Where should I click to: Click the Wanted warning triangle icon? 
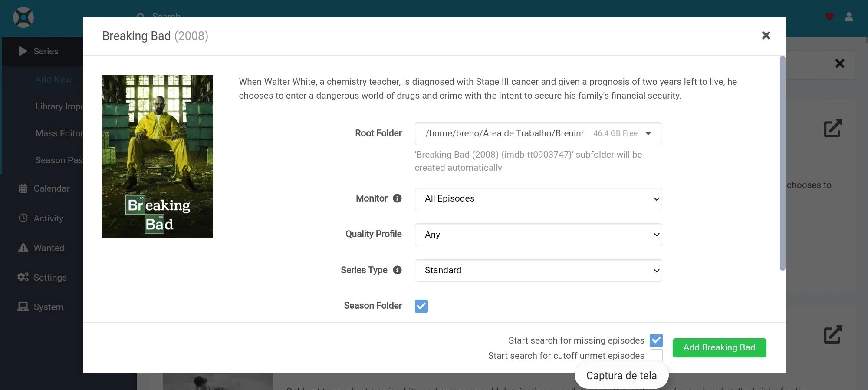point(23,248)
